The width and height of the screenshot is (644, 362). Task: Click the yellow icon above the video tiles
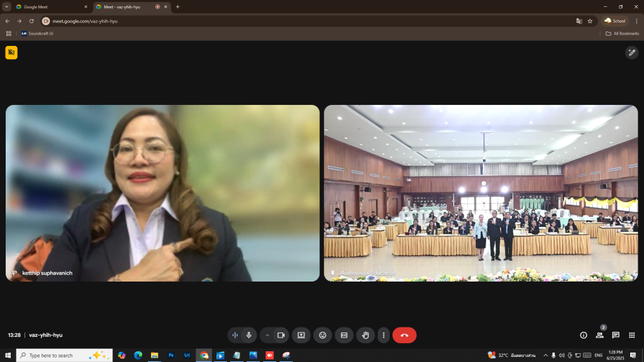pyautogui.click(x=11, y=53)
